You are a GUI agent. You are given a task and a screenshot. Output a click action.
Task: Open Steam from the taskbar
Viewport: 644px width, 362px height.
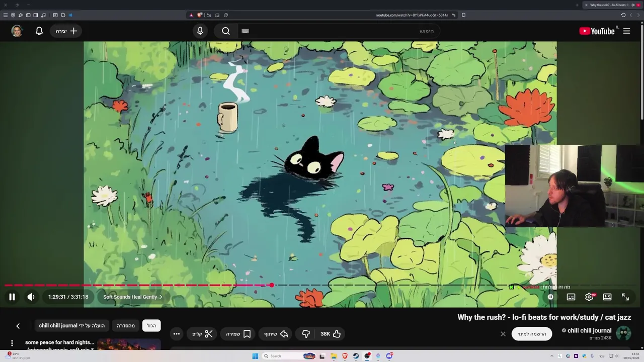coord(356,356)
